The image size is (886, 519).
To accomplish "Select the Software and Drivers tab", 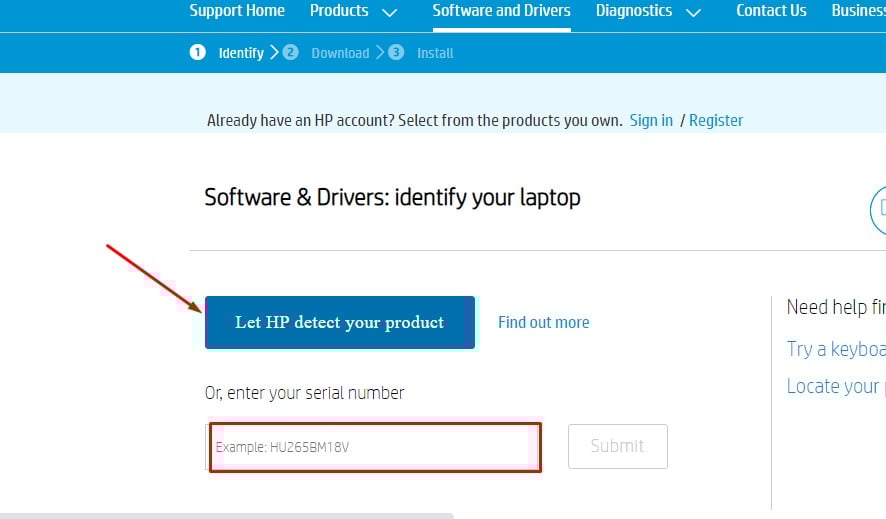I will point(501,11).
